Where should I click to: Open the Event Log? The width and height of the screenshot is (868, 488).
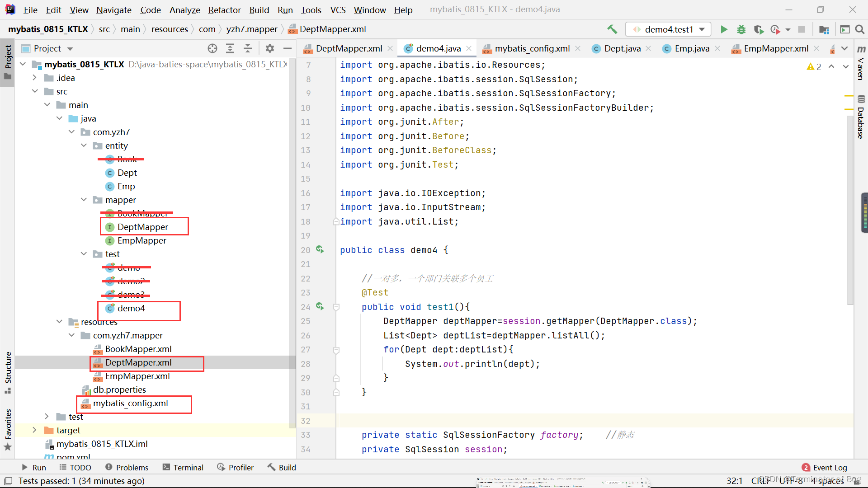click(825, 468)
